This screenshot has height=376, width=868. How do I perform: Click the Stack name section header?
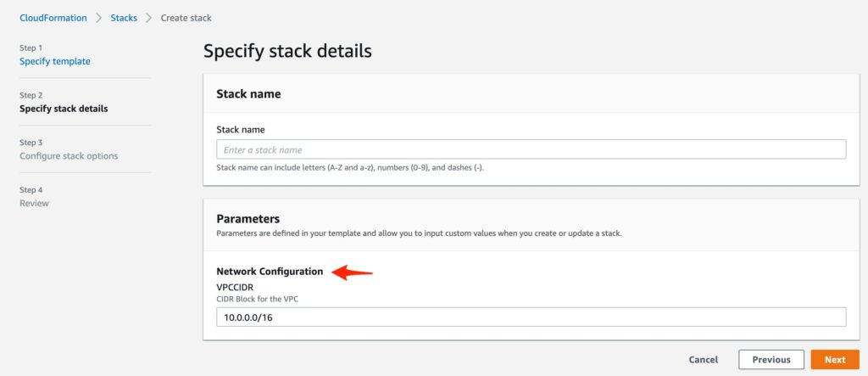pos(248,93)
